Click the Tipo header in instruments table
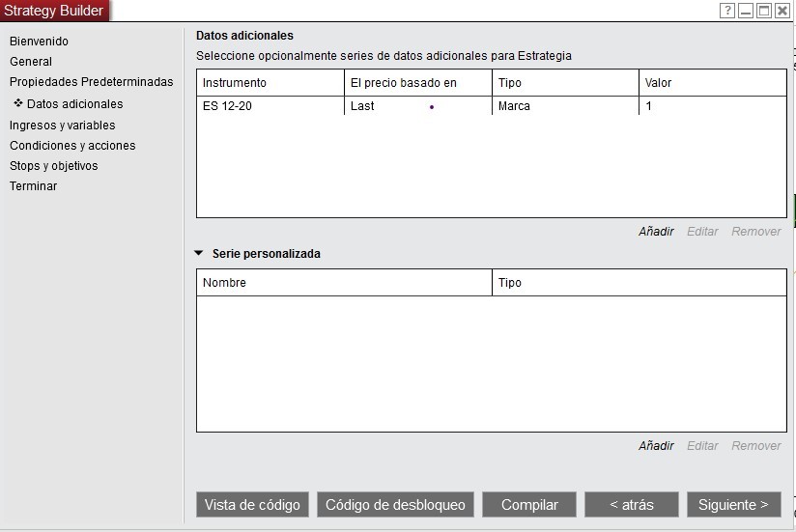Image resolution: width=796 pixels, height=532 pixels. (x=565, y=83)
